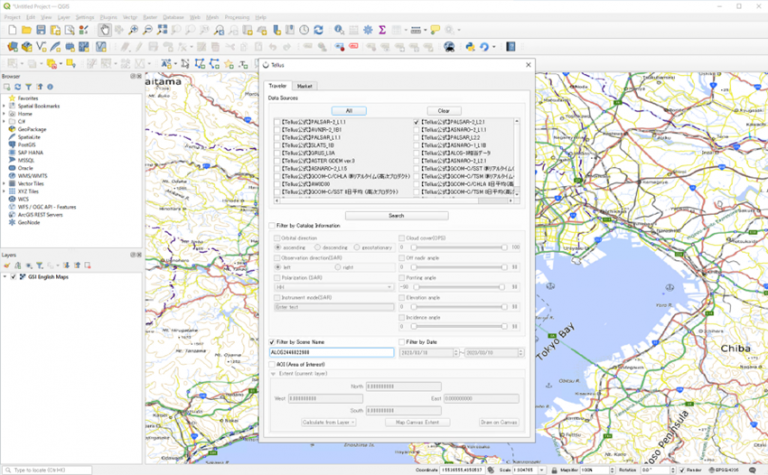The width and height of the screenshot is (768, 475).
Task: Open the Identify Features tool
Action: tap(339, 30)
